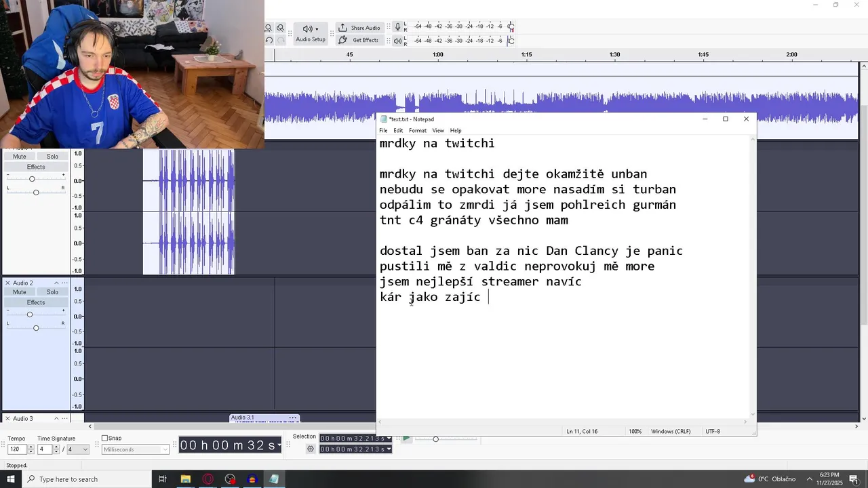The height and width of the screenshot is (488, 868).
Task: Solo the first audio track
Action: point(52,157)
